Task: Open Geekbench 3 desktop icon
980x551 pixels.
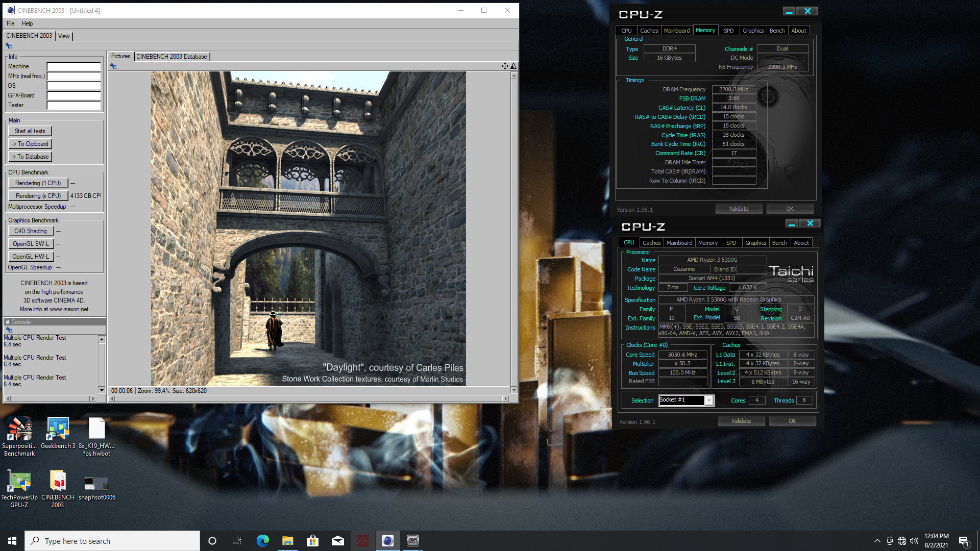Action: pyautogui.click(x=58, y=433)
